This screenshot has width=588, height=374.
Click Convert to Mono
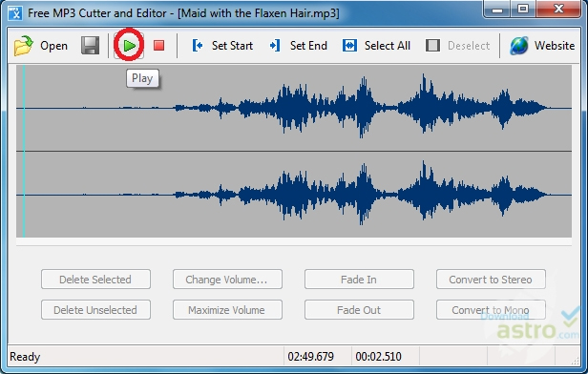491,309
